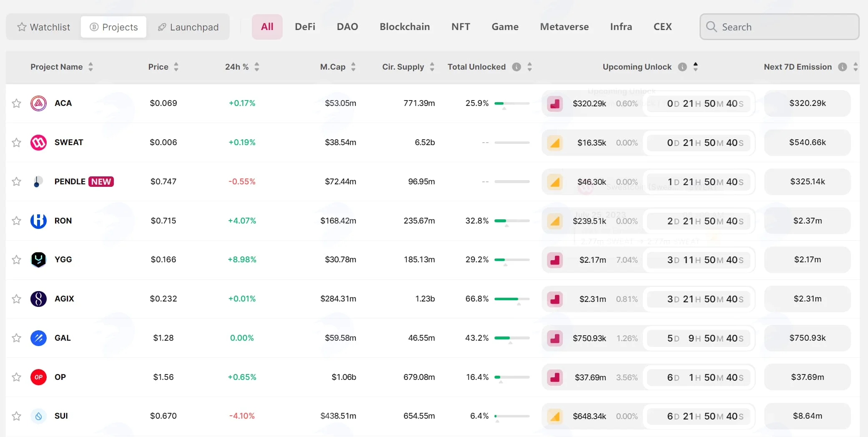Select the DeFi category filter
Screen dimensions: 868x437
(305, 27)
